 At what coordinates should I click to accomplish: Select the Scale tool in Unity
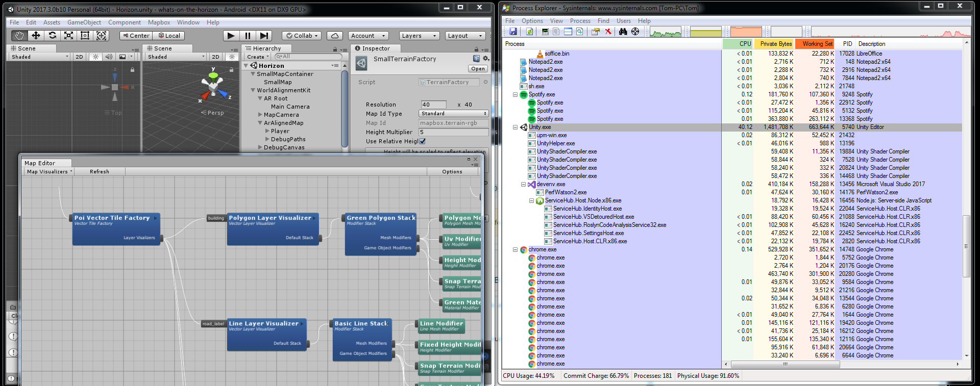(x=68, y=35)
